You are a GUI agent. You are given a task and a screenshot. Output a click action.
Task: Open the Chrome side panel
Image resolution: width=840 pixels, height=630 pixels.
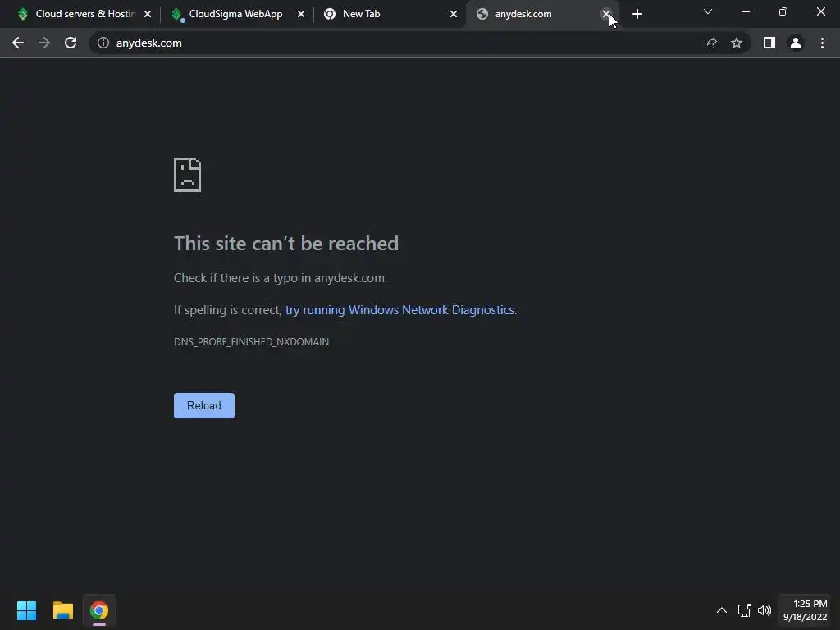click(769, 43)
